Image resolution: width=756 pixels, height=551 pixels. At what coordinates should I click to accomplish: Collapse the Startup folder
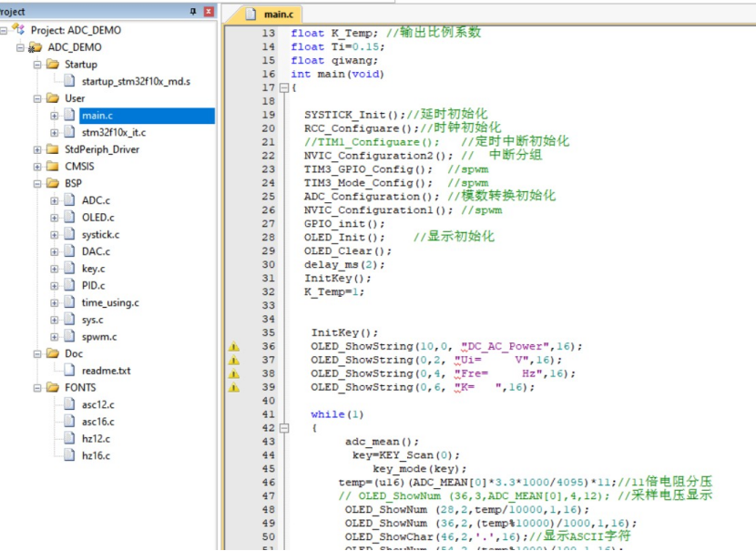tap(37, 65)
